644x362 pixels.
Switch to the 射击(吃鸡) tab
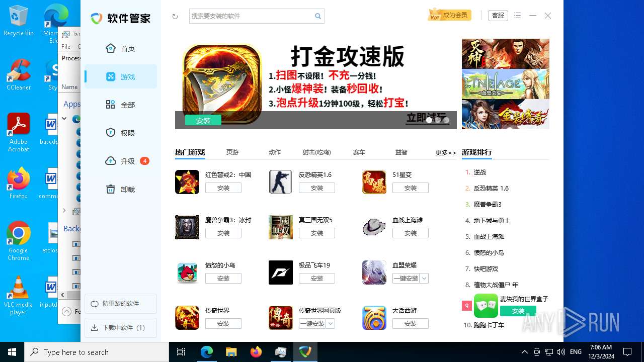point(317,152)
